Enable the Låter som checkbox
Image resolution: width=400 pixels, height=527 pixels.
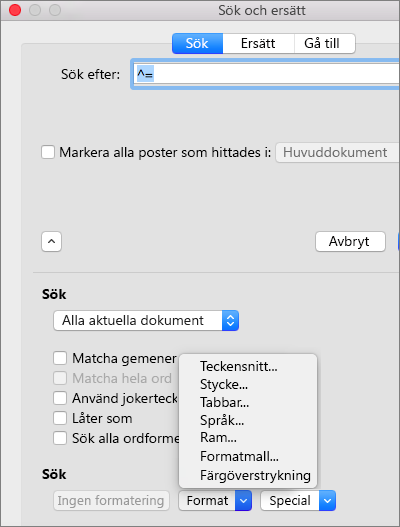(x=60, y=418)
